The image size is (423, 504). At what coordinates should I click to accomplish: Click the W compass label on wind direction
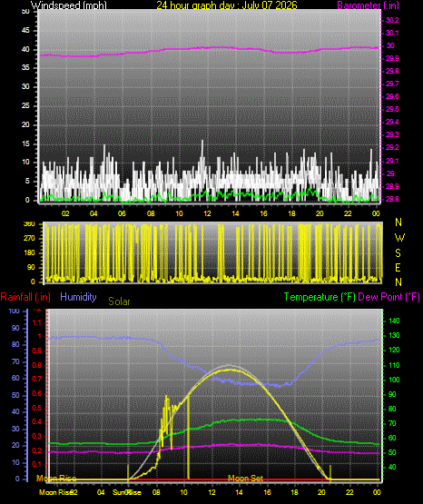pyautogui.click(x=399, y=238)
